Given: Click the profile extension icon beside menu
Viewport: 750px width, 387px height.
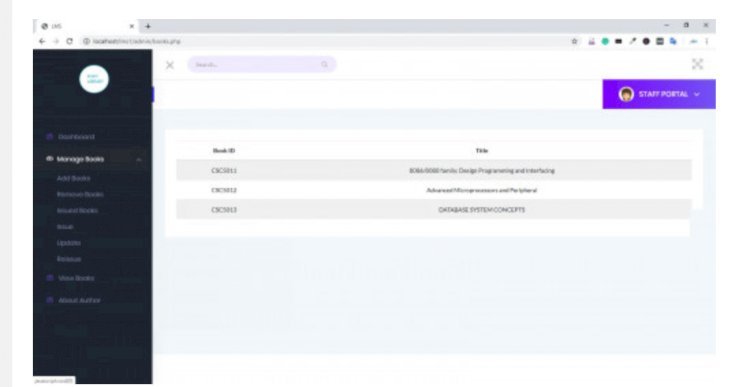Looking at the screenshot, I should coord(694,42).
